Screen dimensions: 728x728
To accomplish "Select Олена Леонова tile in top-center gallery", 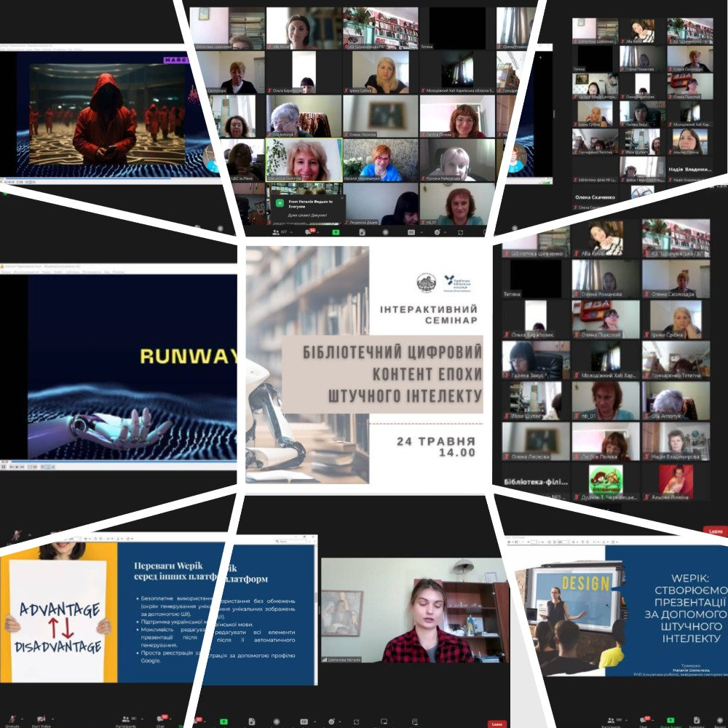I will pos(381,116).
